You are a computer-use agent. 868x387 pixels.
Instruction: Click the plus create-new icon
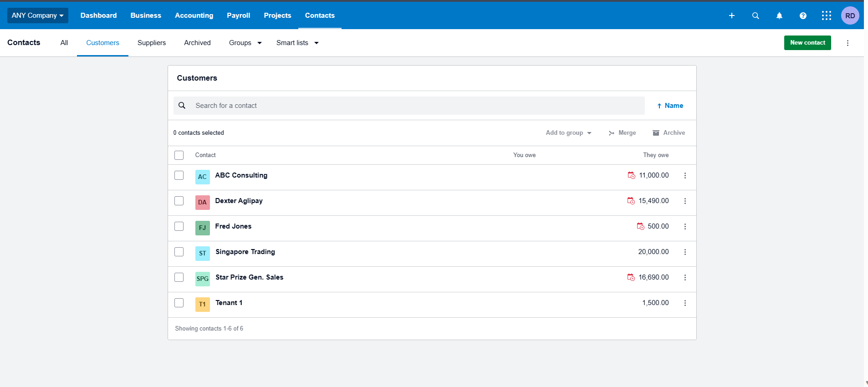[732, 15]
